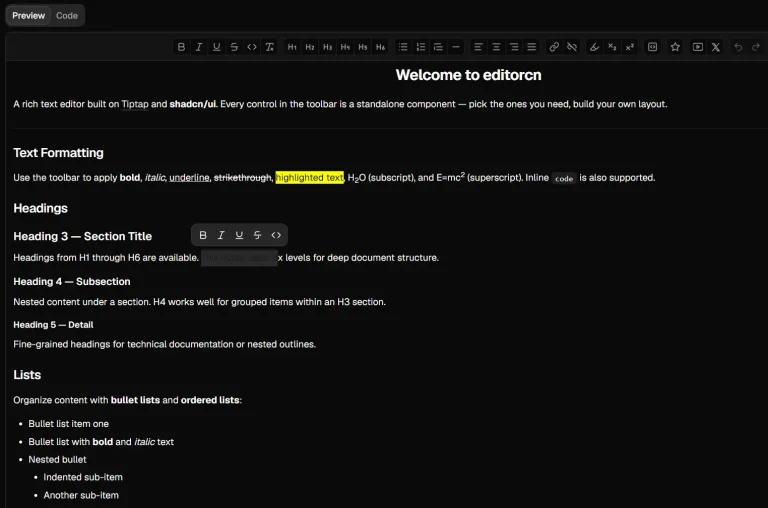Insert a bullet list

(x=403, y=47)
